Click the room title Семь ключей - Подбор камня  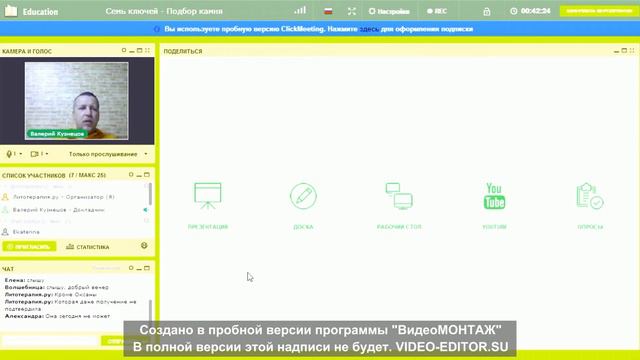pyautogui.click(x=164, y=11)
